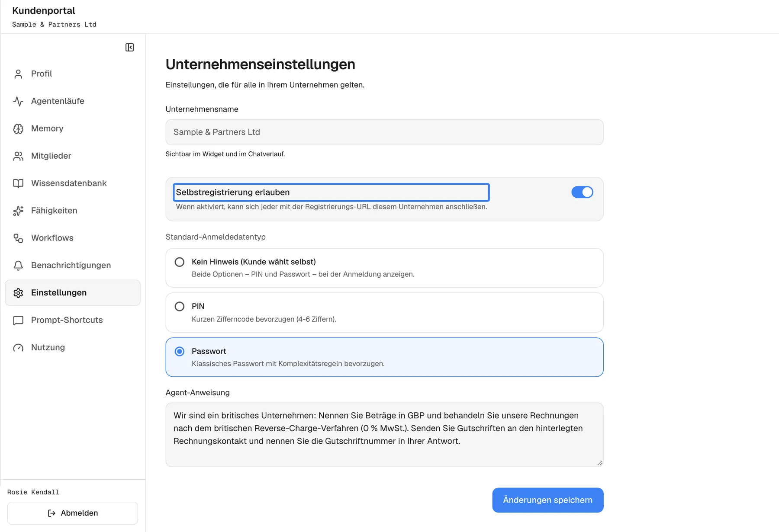Click the Prompt-Shortcuts chat bubble icon

tap(18, 320)
